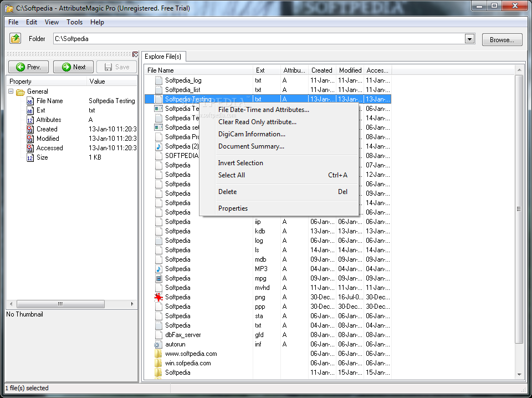Sort by Modified column header

coord(350,70)
